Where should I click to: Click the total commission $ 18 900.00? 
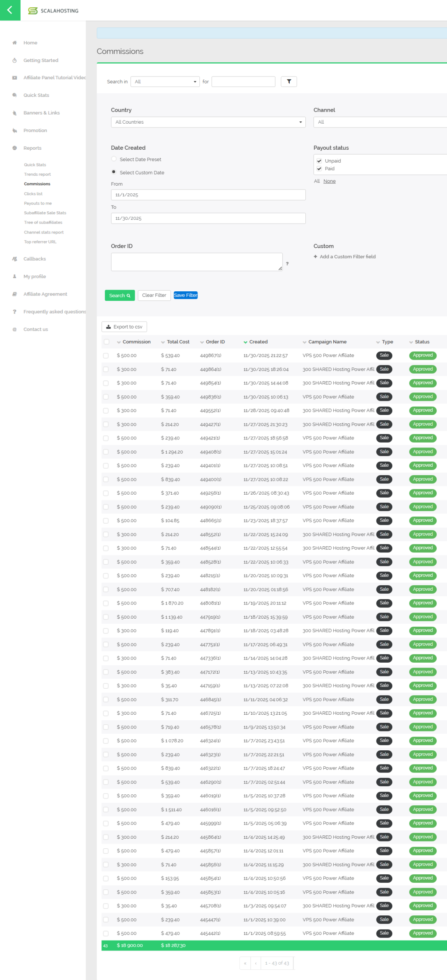pos(130,946)
